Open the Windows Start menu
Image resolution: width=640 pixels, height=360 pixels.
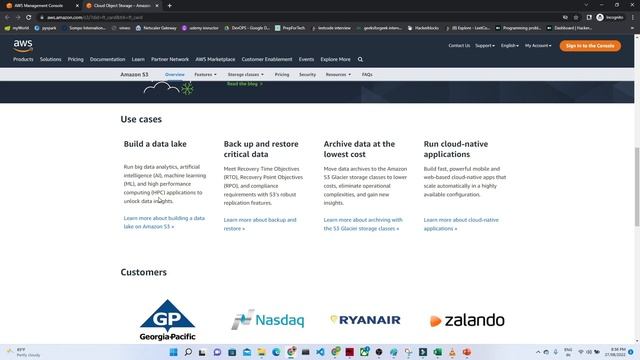click(x=173, y=352)
